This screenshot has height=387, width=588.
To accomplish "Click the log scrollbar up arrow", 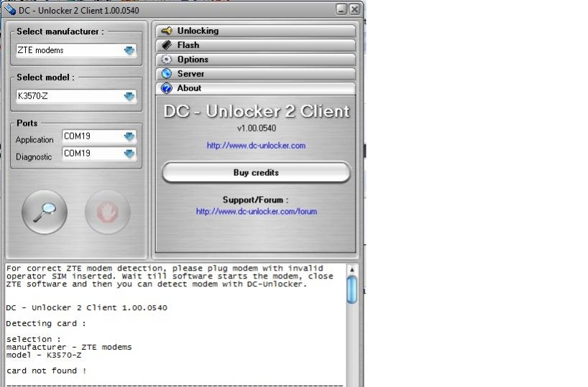I will click(x=352, y=270).
